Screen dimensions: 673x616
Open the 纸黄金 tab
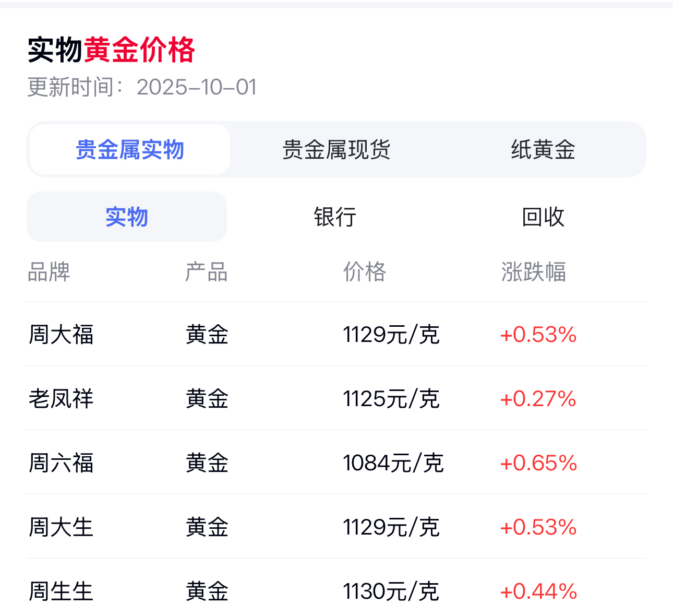[x=543, y=150]
